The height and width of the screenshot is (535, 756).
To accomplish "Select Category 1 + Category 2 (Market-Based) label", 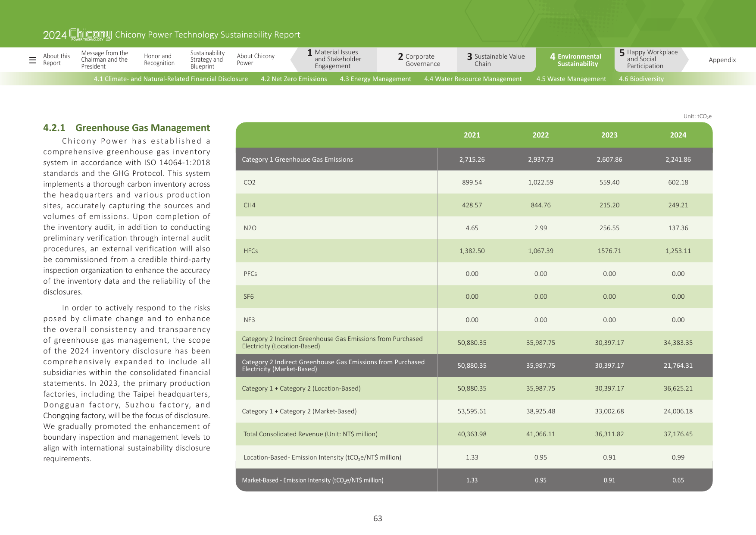I will tap(299, 411).
